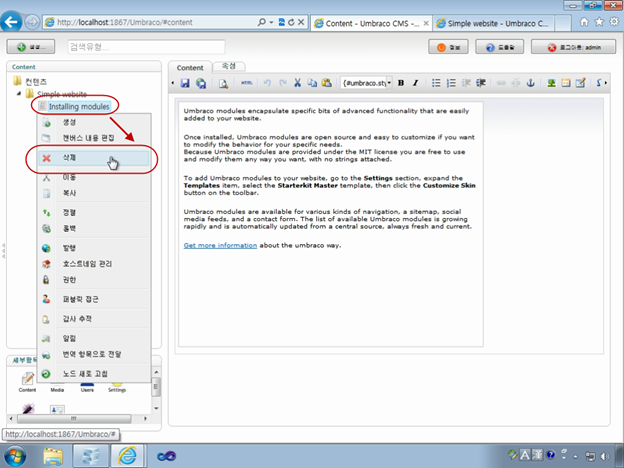The image size is (624, 468).
Task: Click the search type input field
Action: 146,47
